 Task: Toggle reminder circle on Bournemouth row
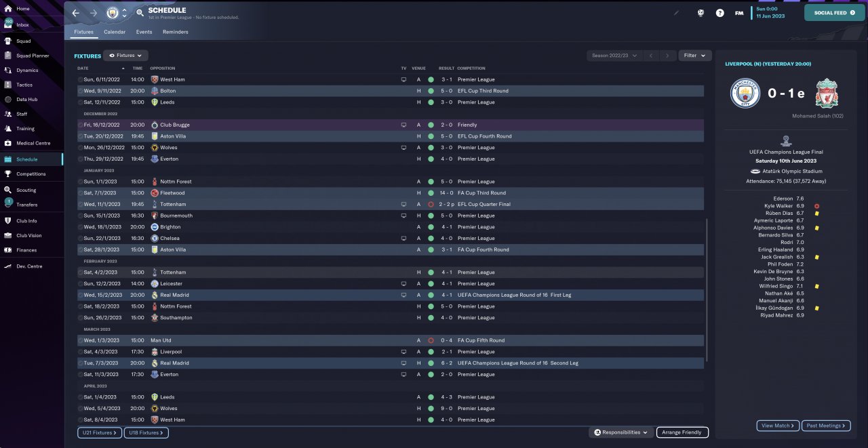[x=80, y=216]
